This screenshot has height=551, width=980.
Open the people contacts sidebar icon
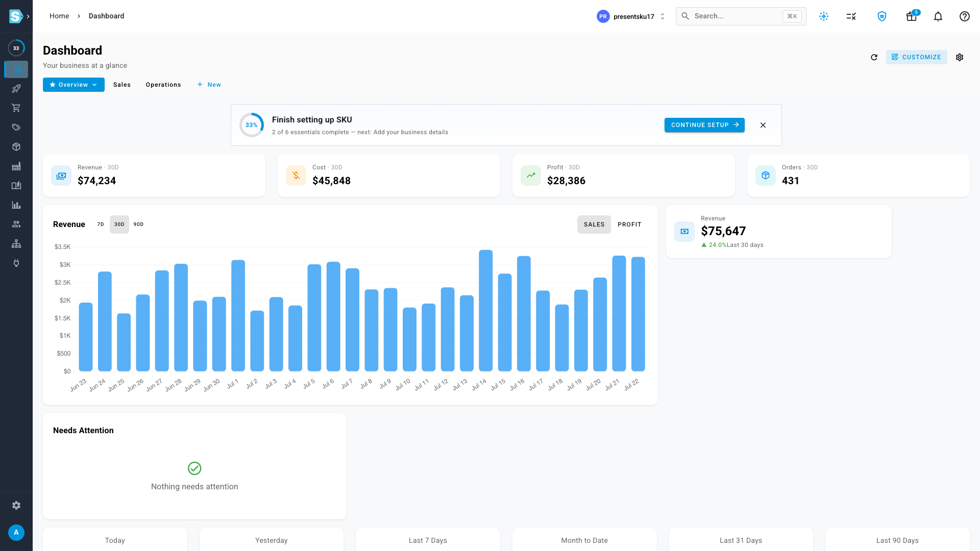tap(16, 224)
